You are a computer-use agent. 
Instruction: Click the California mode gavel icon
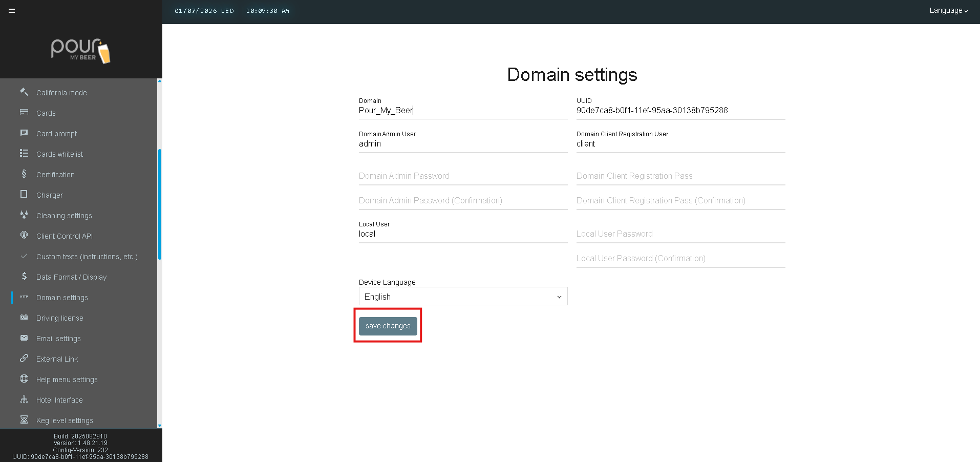point(24,92)
